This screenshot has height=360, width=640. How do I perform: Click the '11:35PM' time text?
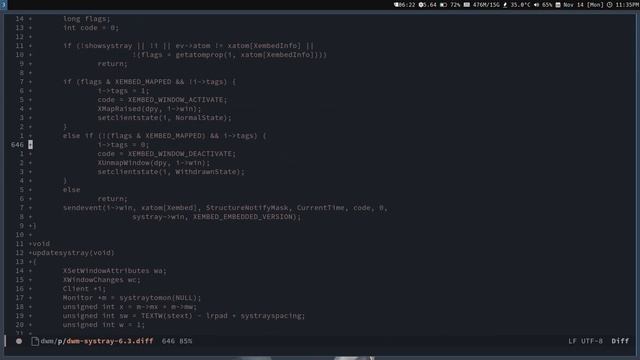point(627,5)
